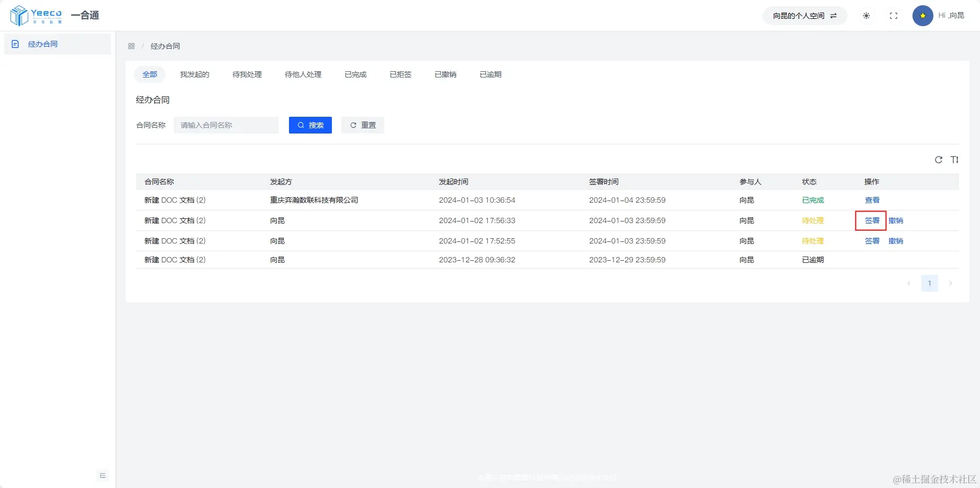This screenshot has height=488, width=980.
Task: Click the 一合通 app title
Action: (x=85, y=15)
